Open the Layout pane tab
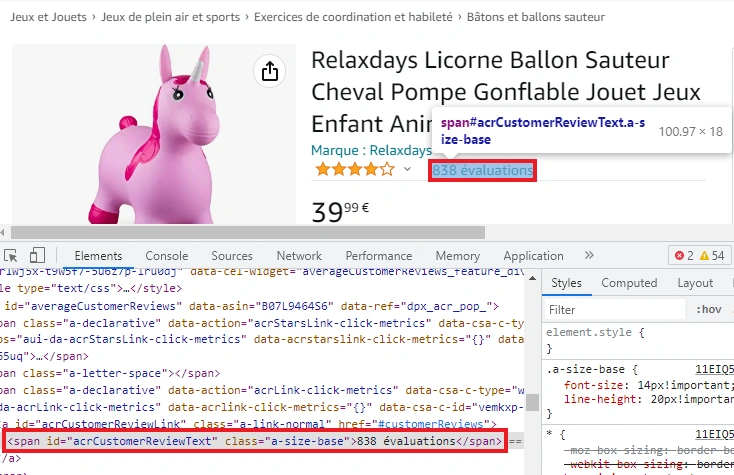Image resolution: width=734 pixels, height=475 pixels. tap(695, 283)
